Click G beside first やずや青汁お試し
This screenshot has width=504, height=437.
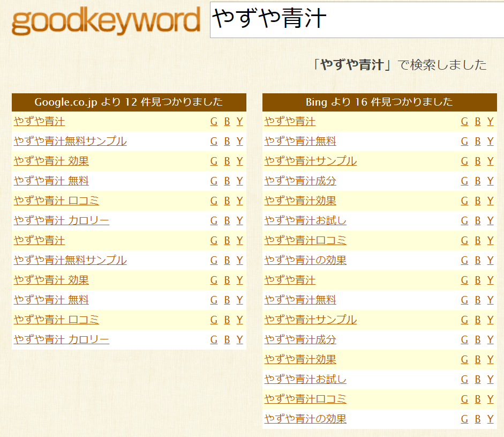pos(464,220)
